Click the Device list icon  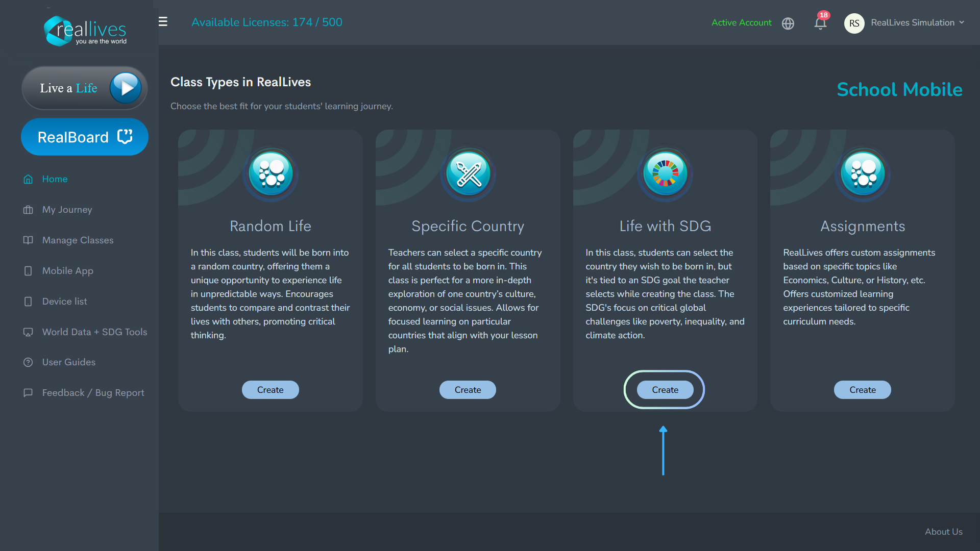[28, 302]
